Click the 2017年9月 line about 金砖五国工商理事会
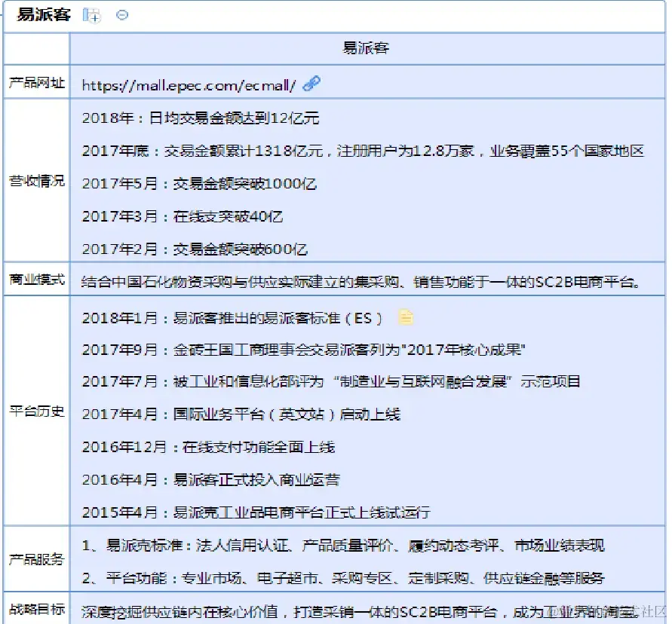 [304, 350]
